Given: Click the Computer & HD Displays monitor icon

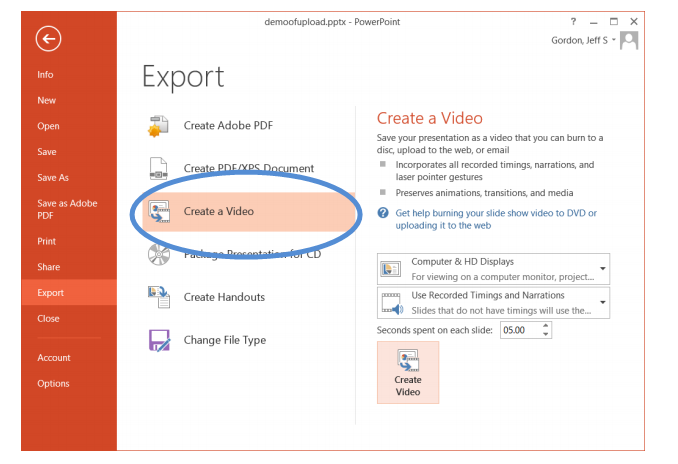Looking at the screenshot, I should (391, 269).
